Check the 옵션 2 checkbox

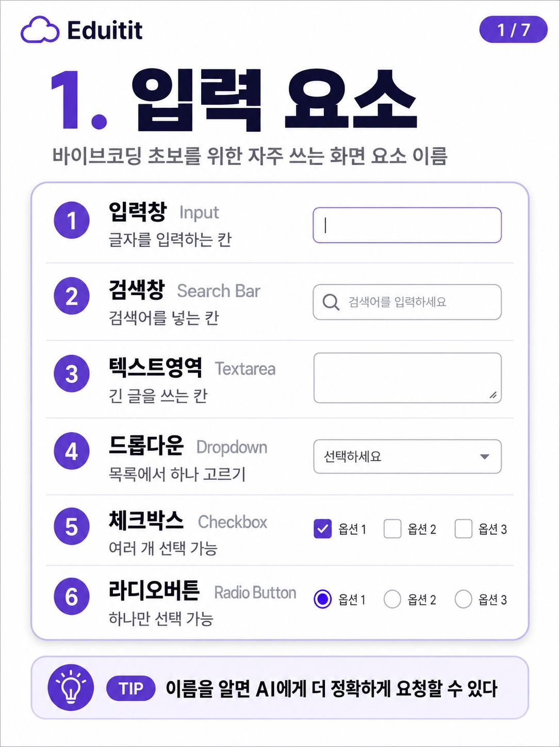pos(392,529)
